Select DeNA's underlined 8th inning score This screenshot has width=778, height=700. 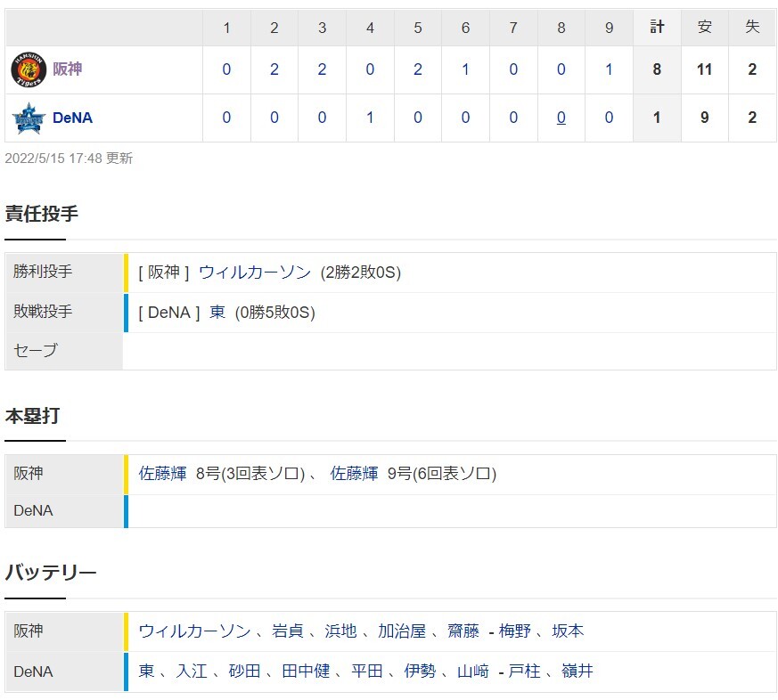561,118
